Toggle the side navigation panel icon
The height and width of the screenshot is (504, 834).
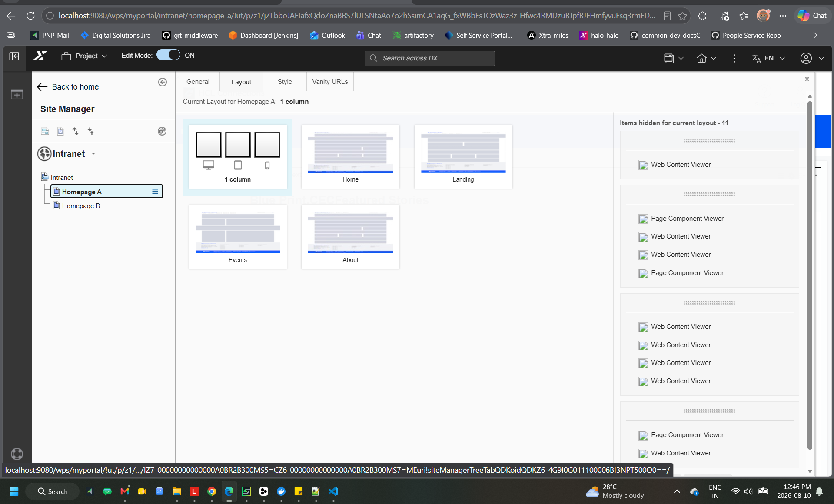(14, 56)
